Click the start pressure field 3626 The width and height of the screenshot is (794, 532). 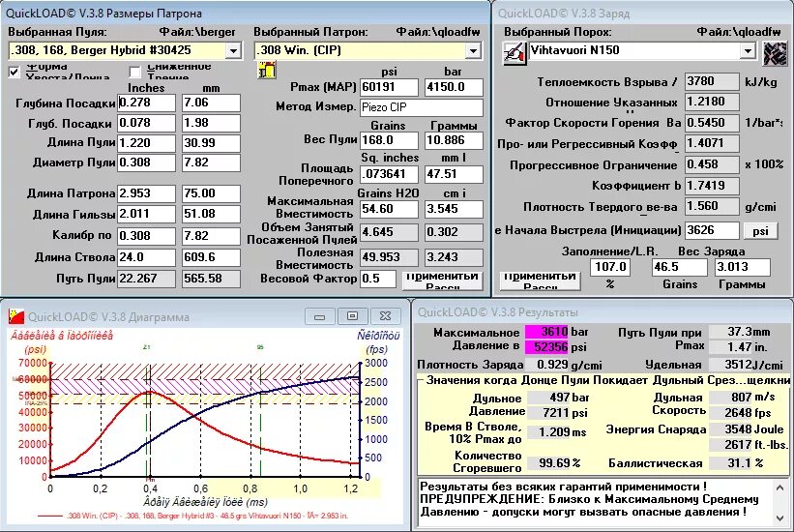[712, 230]
